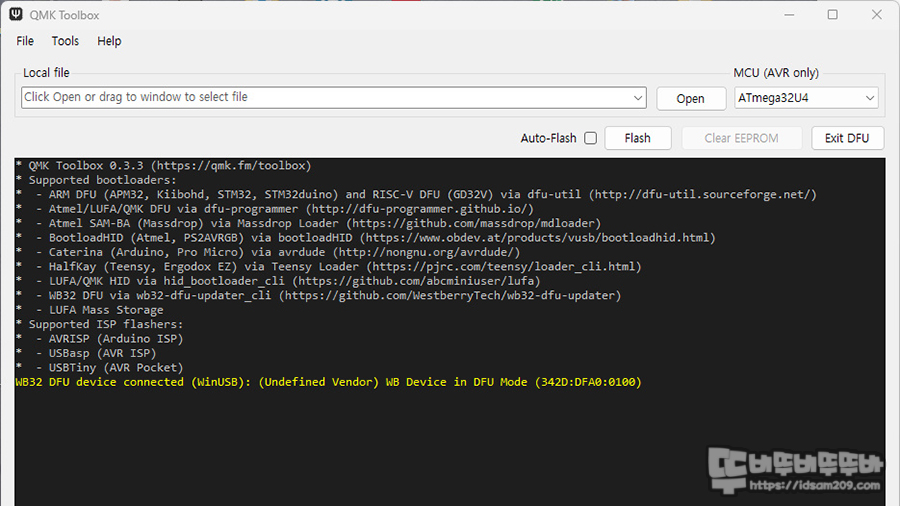Click the 'Supported bootloaders:' log line
900x506 pixels.
click(96, 180)
